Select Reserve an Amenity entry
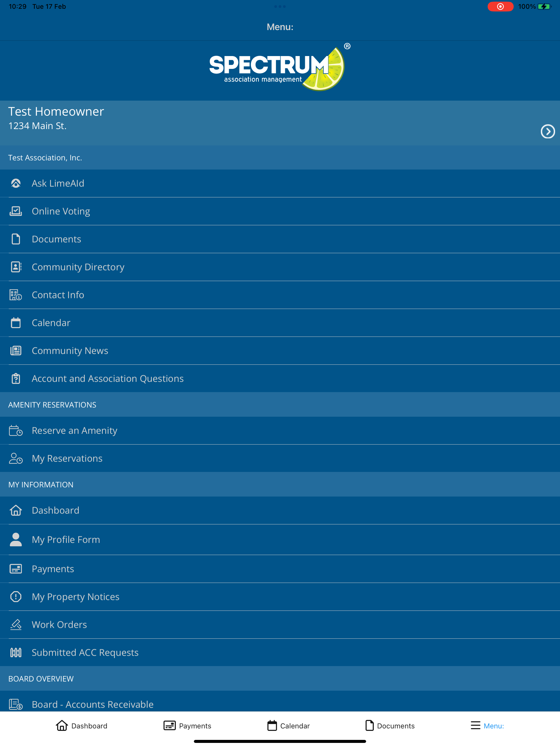This screenshot has width=560, height=747. pyautogui.click(x=280, y=431)
